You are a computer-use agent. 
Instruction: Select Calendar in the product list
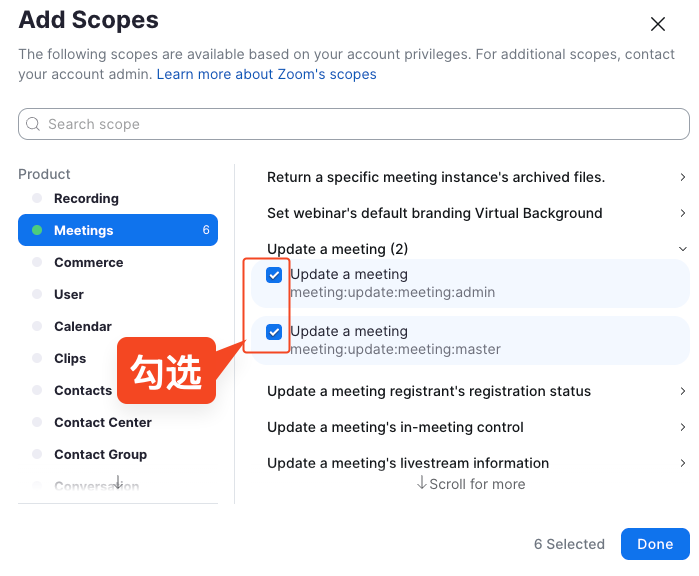(x=83, y=326)
